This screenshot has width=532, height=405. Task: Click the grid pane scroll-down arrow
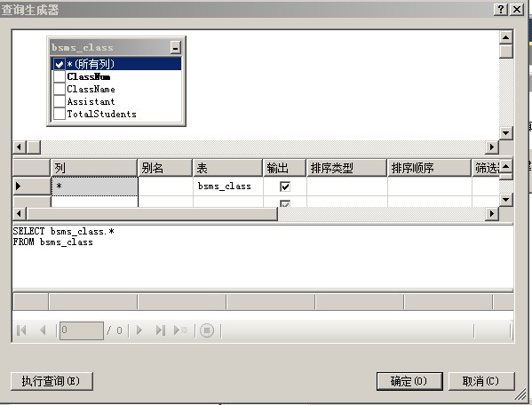506,200
